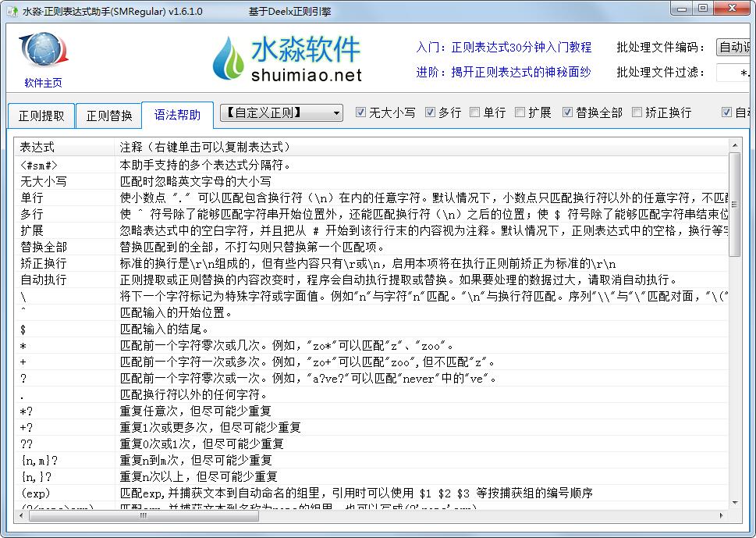Select the 多行 row in list
This screenshot has height=538, width=756.
pyautogui.click(x=371, y=215)
